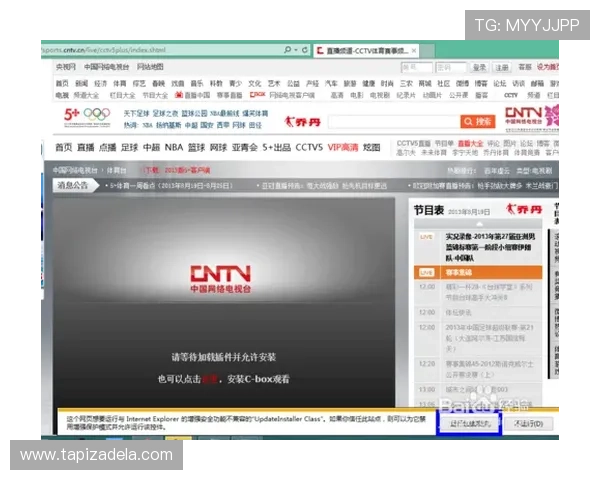The image size is (600, 480).
Task: Click the 网站地图 link
Action: point(150,67)
